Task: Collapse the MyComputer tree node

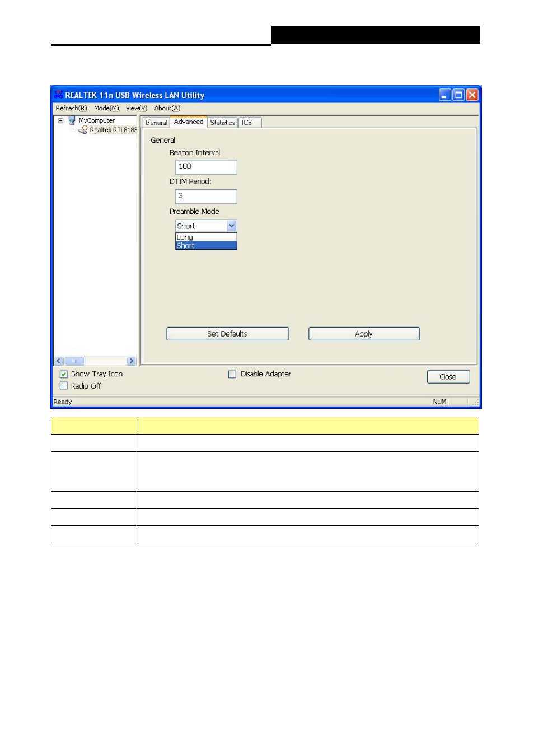Action: [x=60, y=120]
